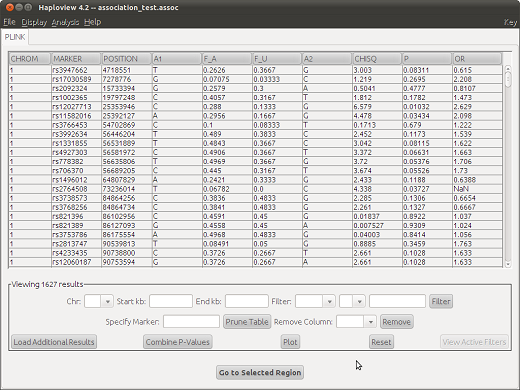Click the Specify Marker input field
Screen dimensions: 520x390
click(191, 322)
